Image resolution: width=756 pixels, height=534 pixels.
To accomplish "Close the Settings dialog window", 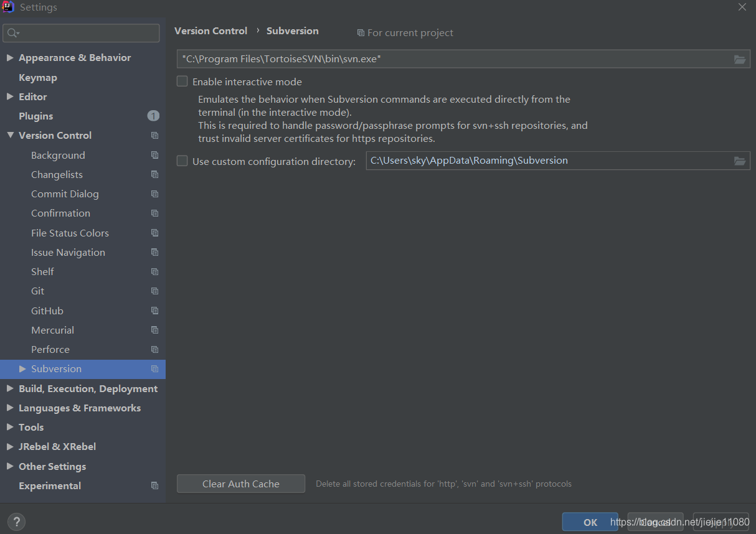I will (x=742, y=7).
